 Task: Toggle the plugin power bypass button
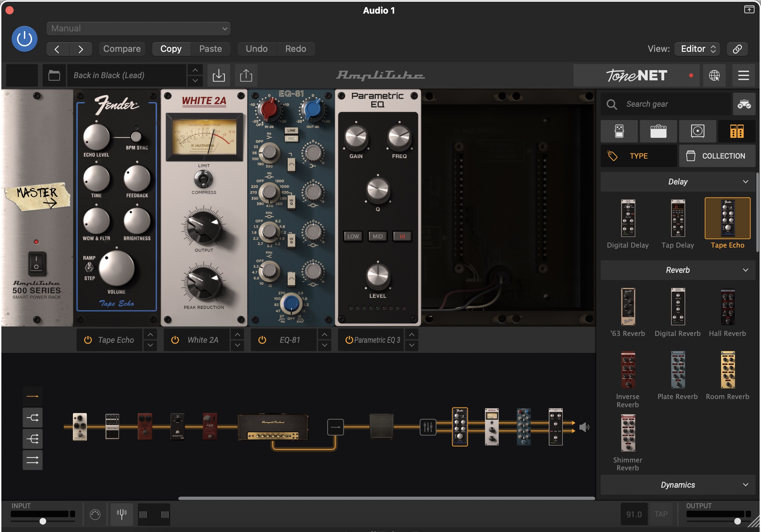pos(25,39)
